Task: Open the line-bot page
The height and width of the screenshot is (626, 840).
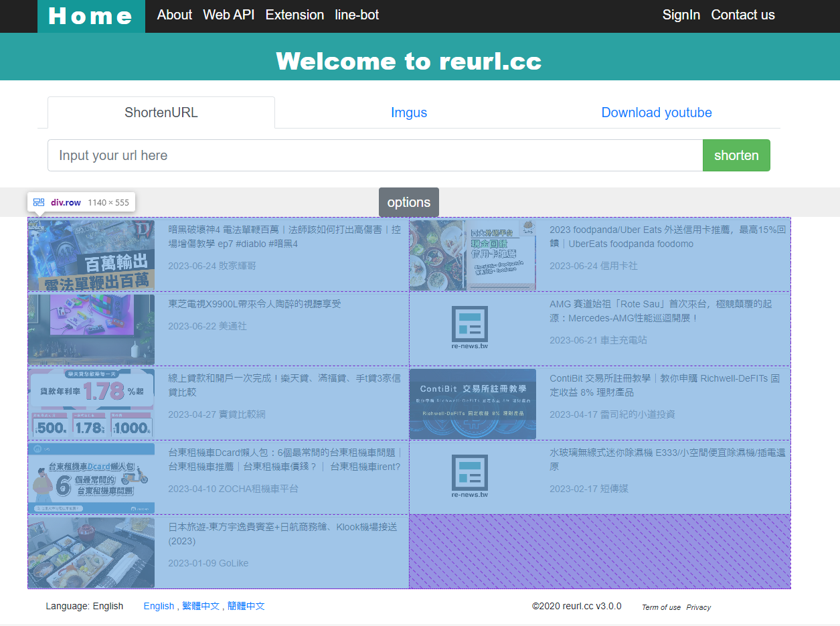Action: (357, 15)
